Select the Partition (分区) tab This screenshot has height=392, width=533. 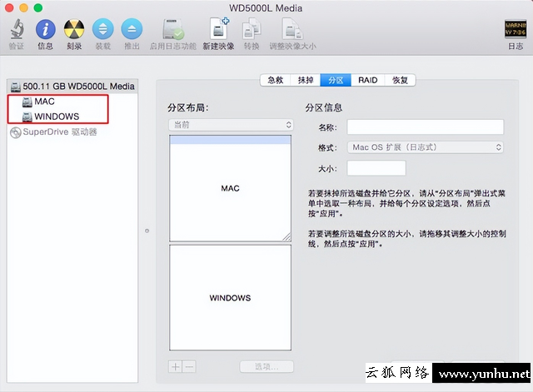pos(336,80)
